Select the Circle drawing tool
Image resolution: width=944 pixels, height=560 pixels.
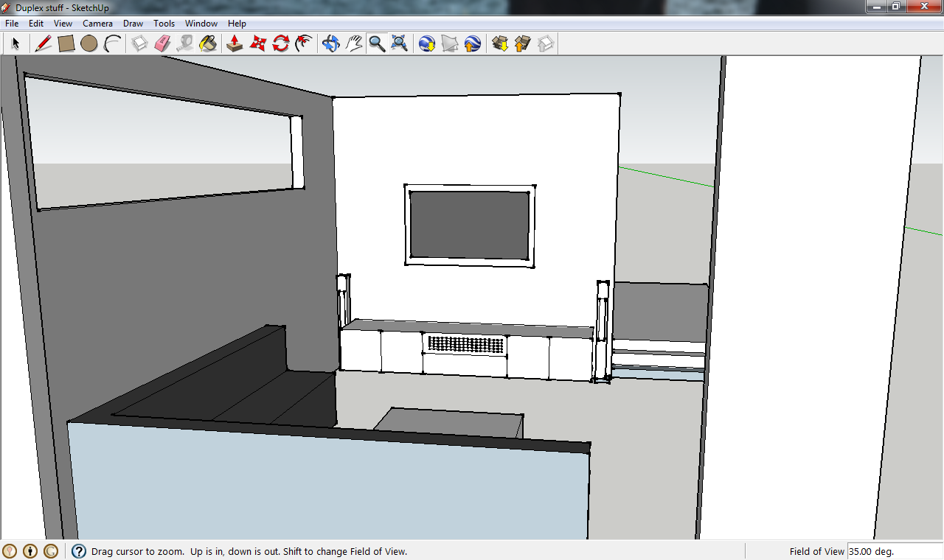89,43
